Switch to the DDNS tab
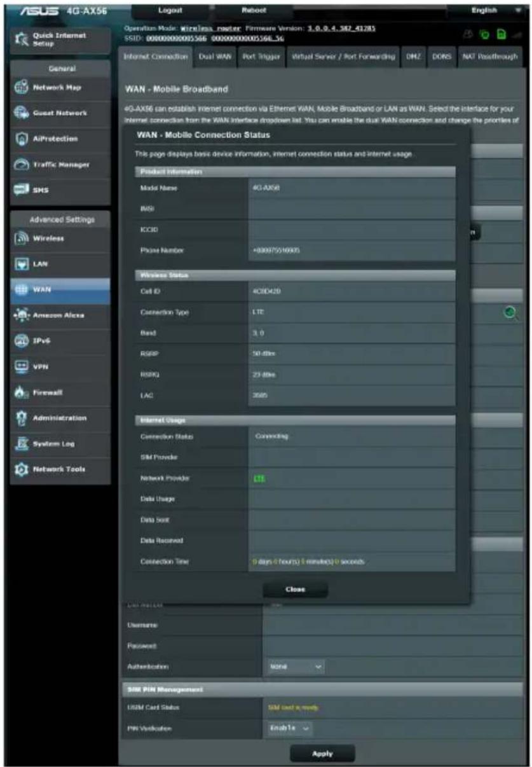 441,57
